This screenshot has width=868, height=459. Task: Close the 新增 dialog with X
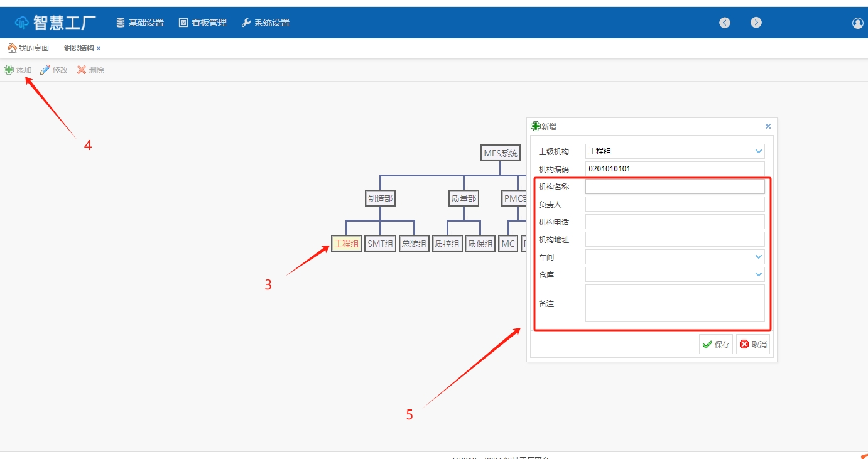pos(768,126)
